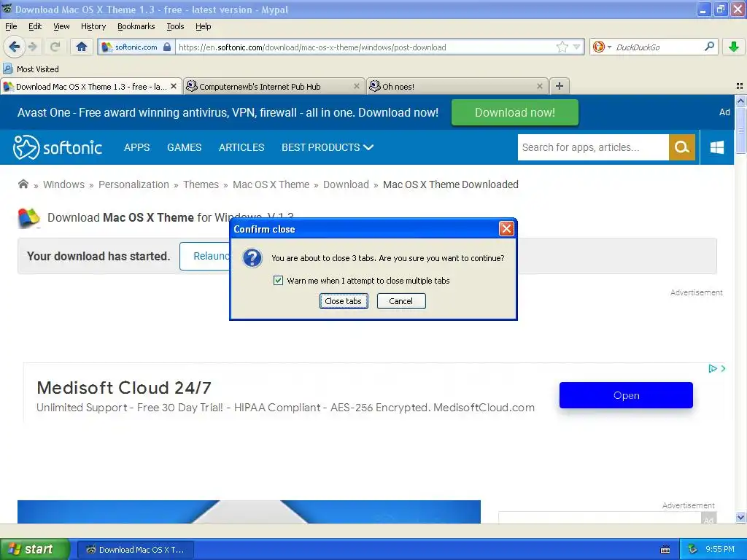Image resolution: width=747 pixels, height=560 pixels.
Task: Click the padlock site security icon
Action: pos(167,47)
